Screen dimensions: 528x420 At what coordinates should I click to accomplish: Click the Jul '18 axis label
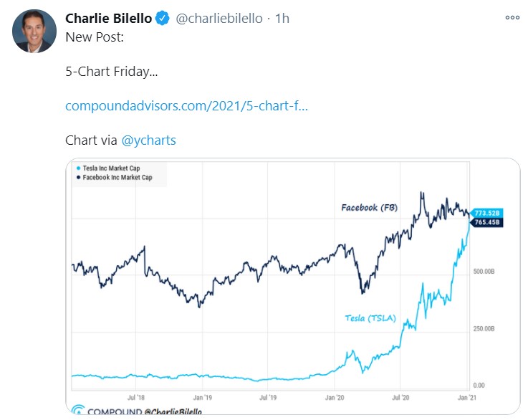[136, 396]
